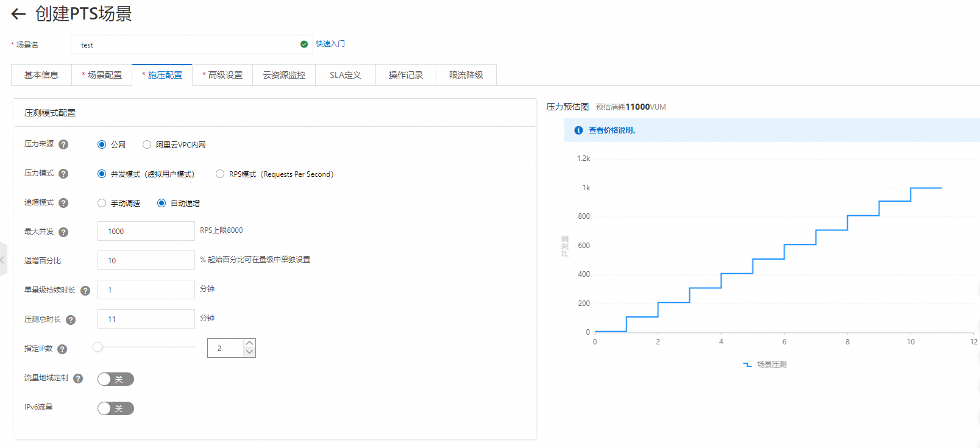Image resolution: width=980 pixels, height=448 pixels.
Task: Click the RPS上限8000 hint text
Action: pos(221,230)
